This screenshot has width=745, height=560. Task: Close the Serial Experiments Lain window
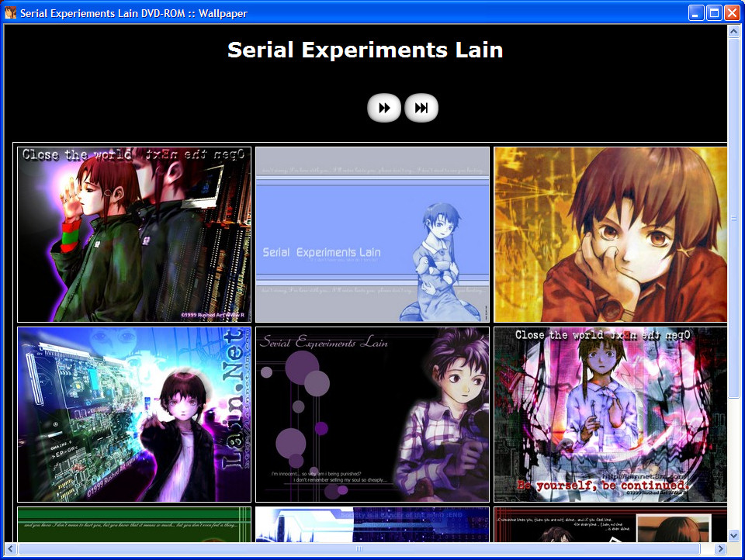click(x=731, y=12)
